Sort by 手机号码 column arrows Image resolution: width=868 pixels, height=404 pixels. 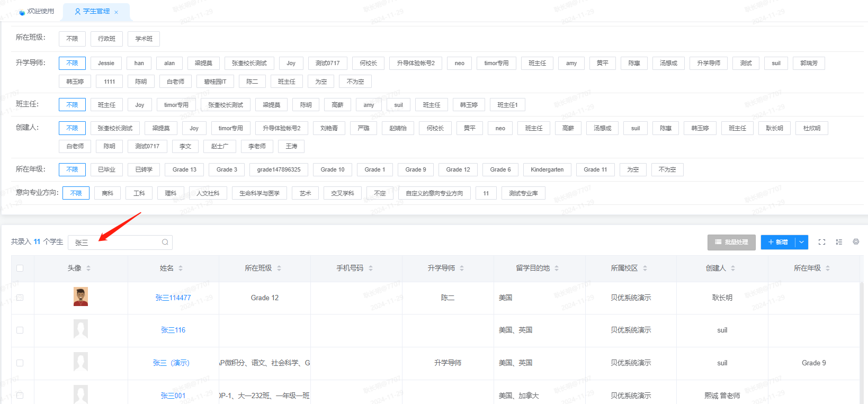[371, 268]
